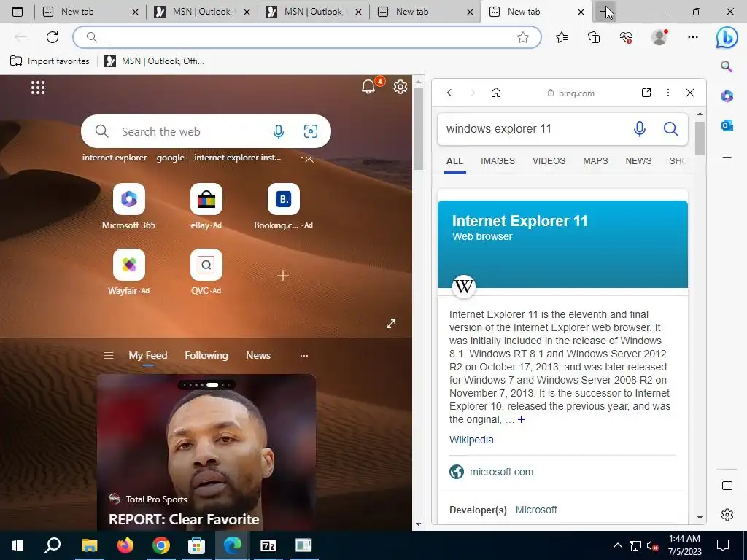Open the sidebar search magnifier icon
The height and width of the screenshot is (560, 747).
tap(727, 66)
